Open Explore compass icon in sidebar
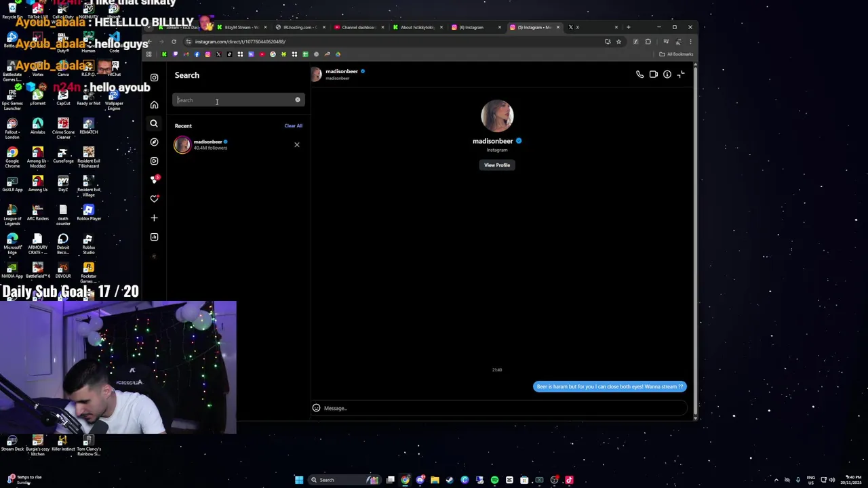Image resolution: width=868 pixels, height=488 pixels. point(154,142)
